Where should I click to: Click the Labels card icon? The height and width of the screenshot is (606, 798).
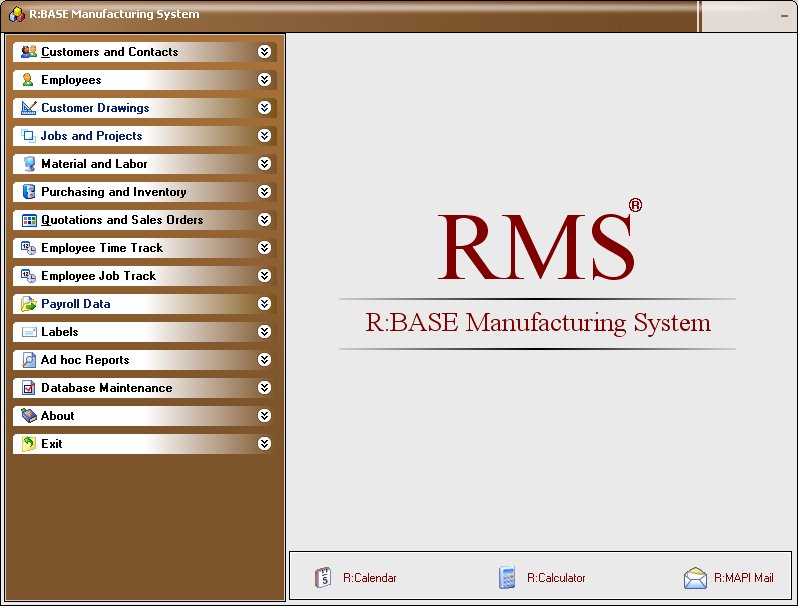point(29,332)
